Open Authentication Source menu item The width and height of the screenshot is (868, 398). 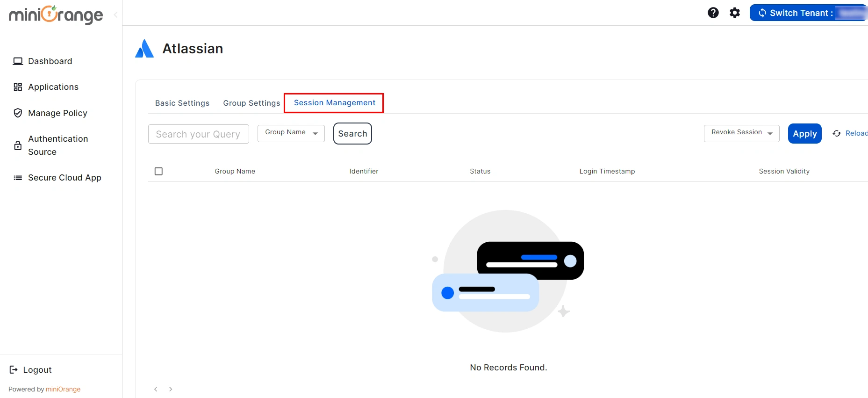pos(58,145)
